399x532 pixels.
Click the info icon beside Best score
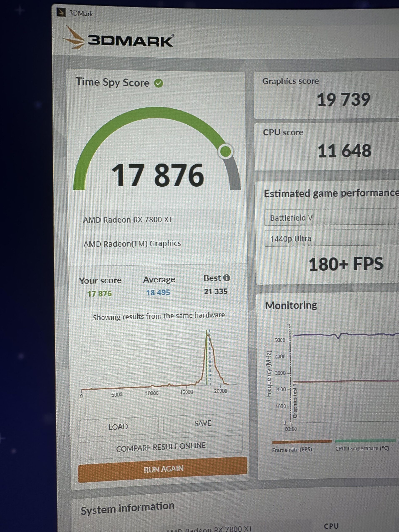click(x=227, y=278)
